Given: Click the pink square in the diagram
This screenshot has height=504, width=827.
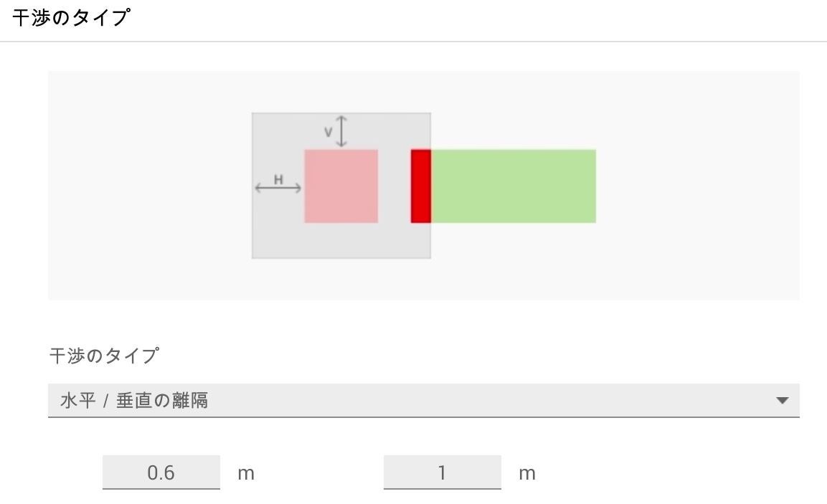Looking at the screenshot, I should pyautogui.click(x=341, y=186).
